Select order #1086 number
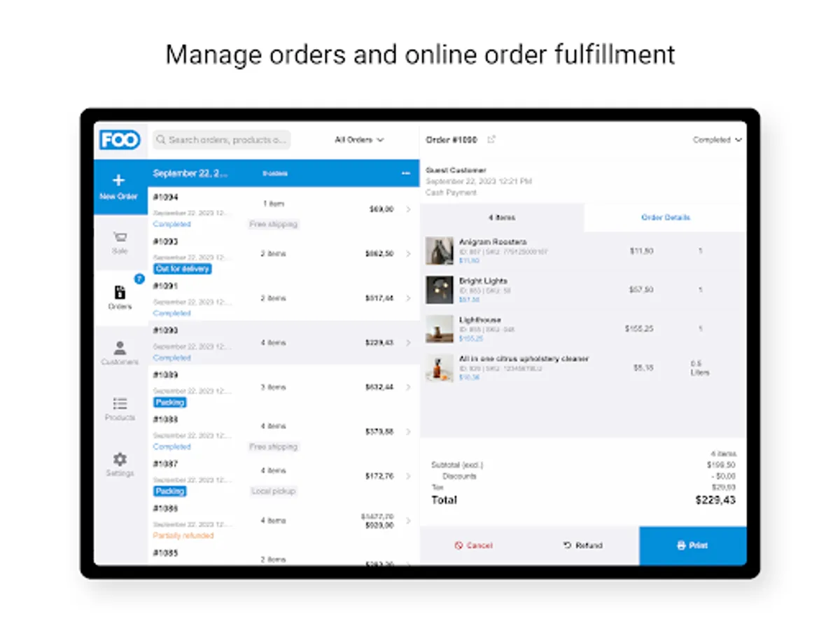Viewport: 840px width, 630px height. (166, 508)
